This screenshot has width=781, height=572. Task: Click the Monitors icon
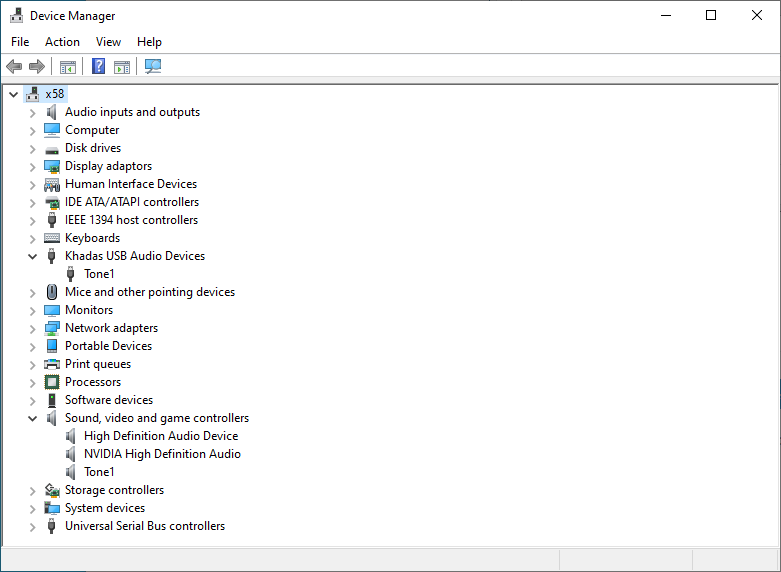(52, 310)
